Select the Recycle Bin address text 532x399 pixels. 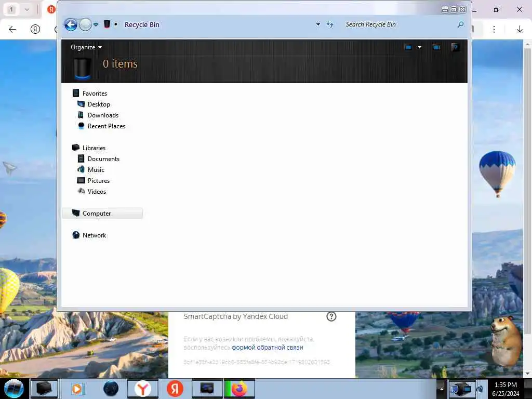click(x=142, y=24)
